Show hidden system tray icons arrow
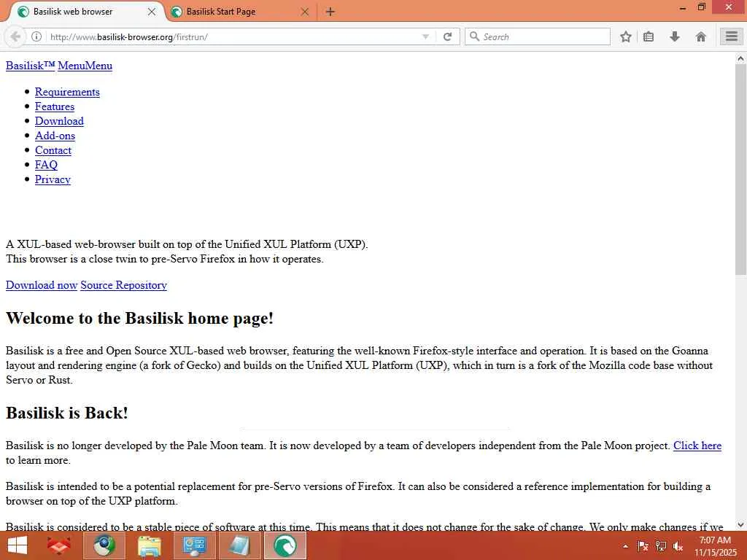 [625, 546]
